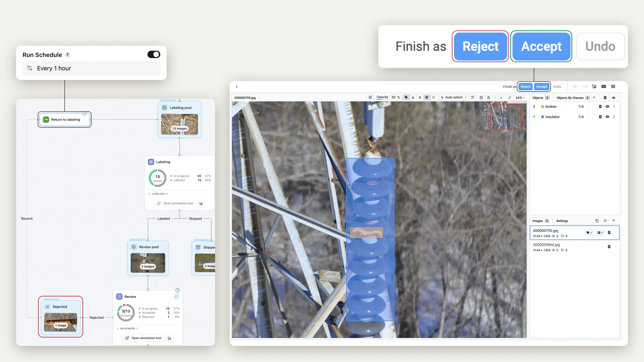The width and height of the screenshot is (644, 362).
Task: Open the Review pool 2 images thumbnail
Action: coord(148,263)
